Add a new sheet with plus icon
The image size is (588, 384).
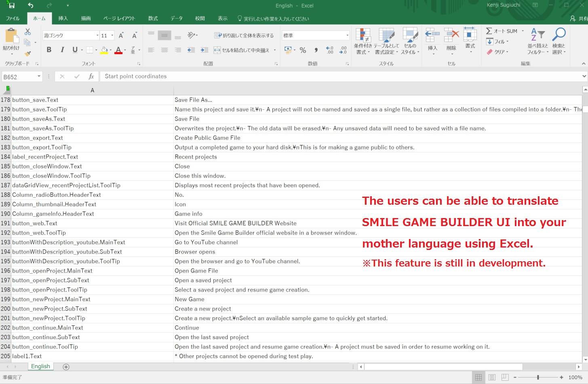tap(66, 367)
